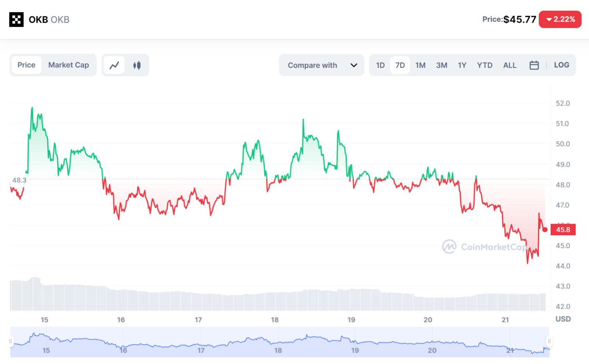Screen dimensions: 589x364
Task: Select the Market Cap view toggle
Action: pyautogui.click(x=69, y=65)
